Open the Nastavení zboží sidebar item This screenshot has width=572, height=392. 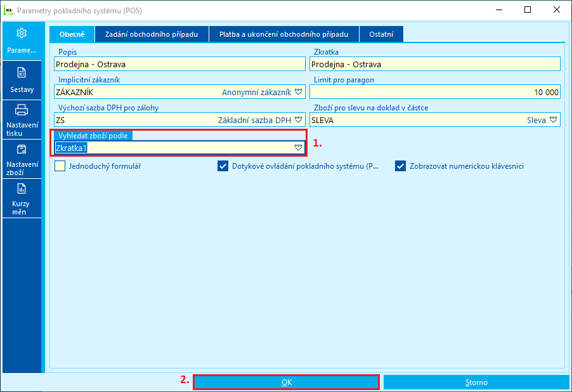(22, 159)
